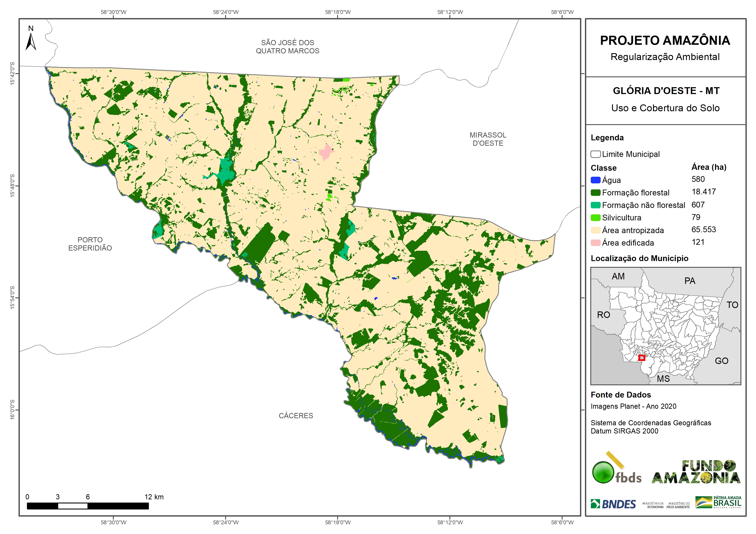Click the pink urban area on the map

(x=326, y=152)
